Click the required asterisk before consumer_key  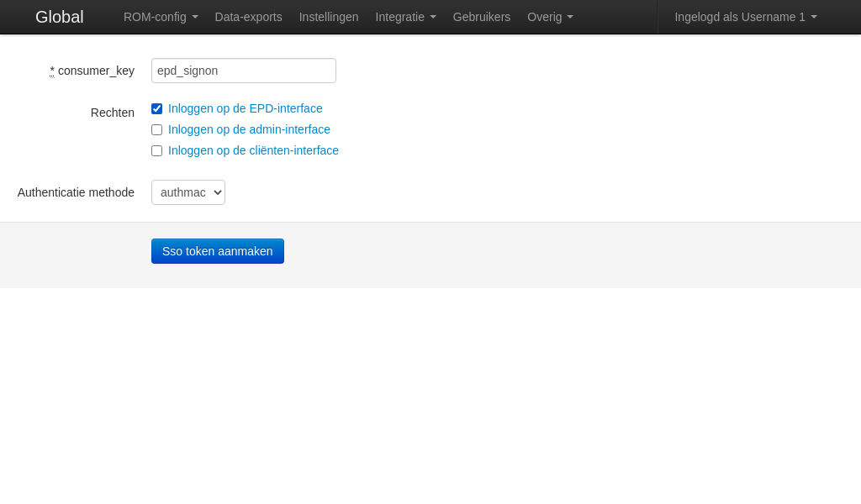click(x=52, y=71)
